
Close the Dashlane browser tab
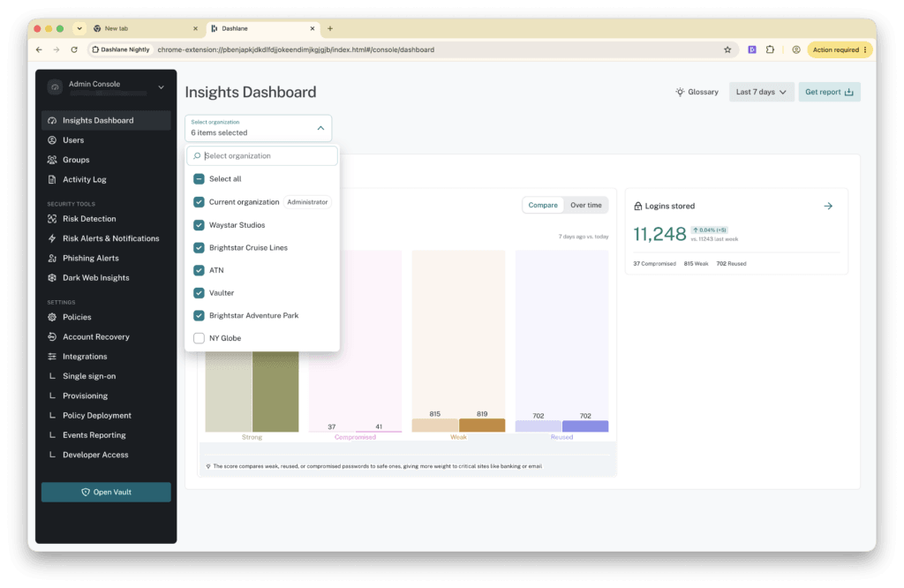point(312,28)
